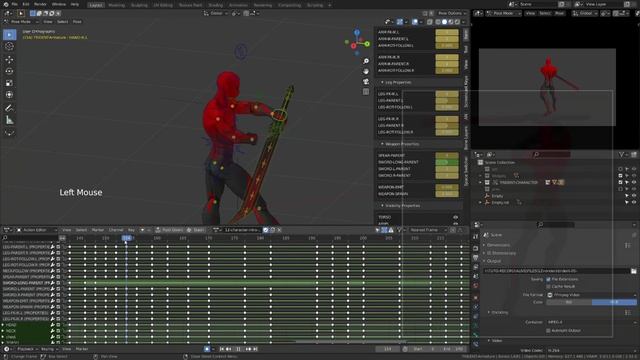This screenshot has width=640, height=360.
Task: Adjust WEAPON-EMIT property slider
Action: coord(447,187)
